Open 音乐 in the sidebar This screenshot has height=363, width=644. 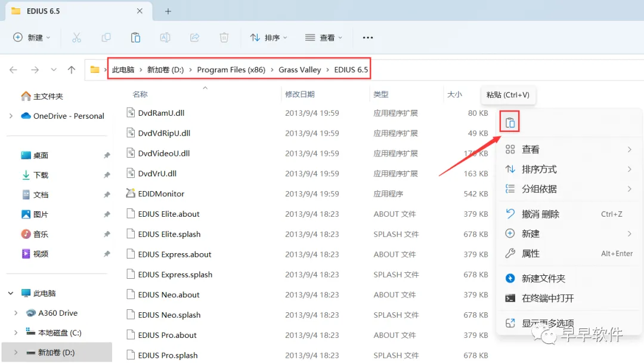point(35,234)
